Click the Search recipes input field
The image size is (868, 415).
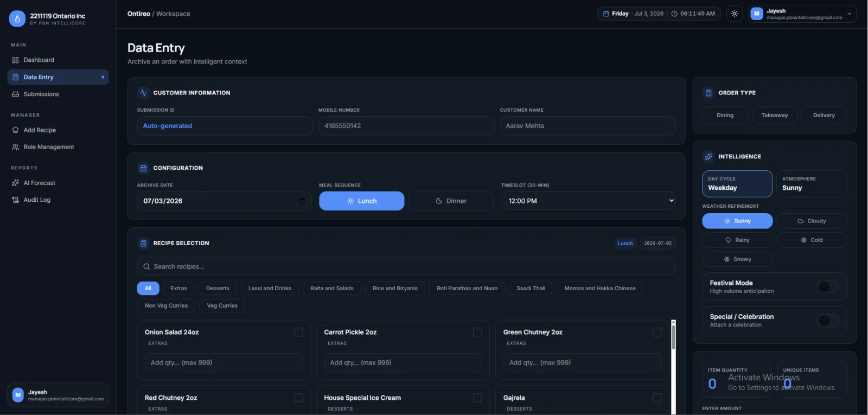[x=406, y=266]
